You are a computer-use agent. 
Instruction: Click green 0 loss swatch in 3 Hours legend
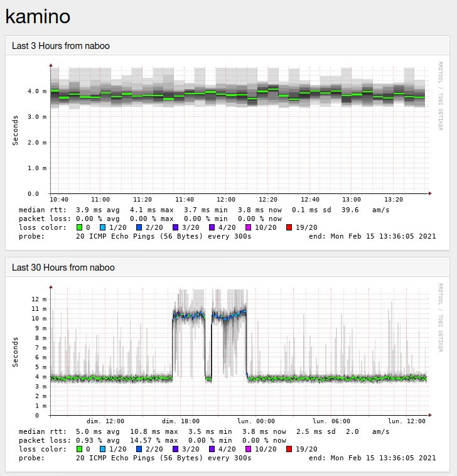[x=79, y=227]
